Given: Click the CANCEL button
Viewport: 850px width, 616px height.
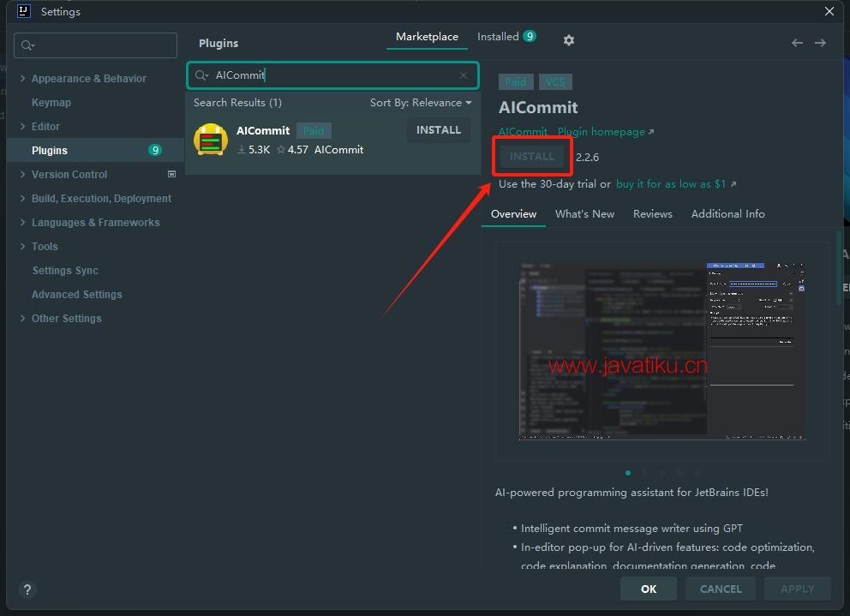Looking at the screenshot, I should pos(721,589).
